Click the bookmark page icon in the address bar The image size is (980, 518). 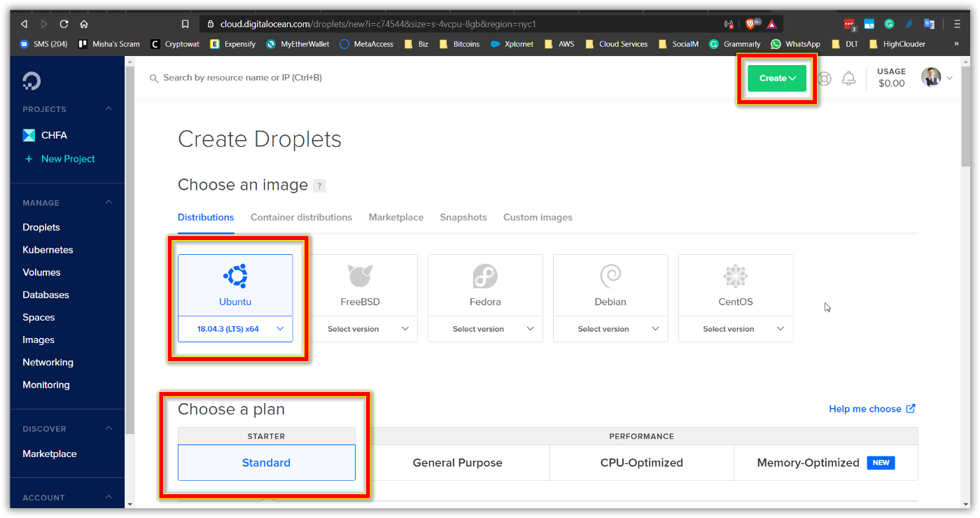[x=185, y=24]
